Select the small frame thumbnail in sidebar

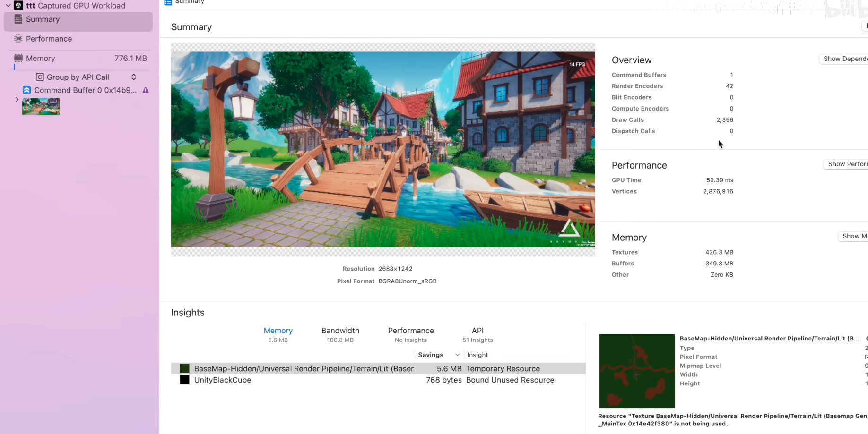tap(41, 106)
